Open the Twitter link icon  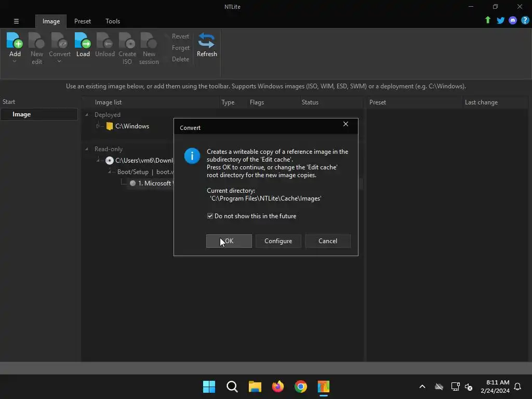pyautogui.click(x=500, y=20)
